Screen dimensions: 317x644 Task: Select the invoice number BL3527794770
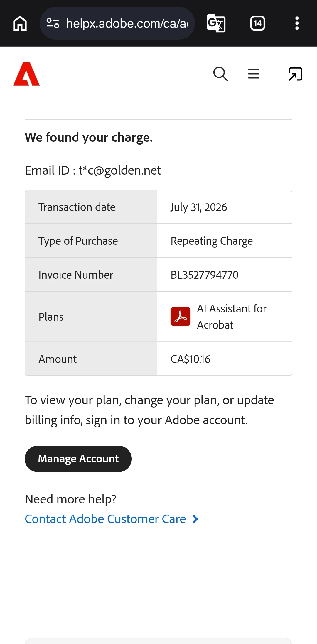pos(204,275)
